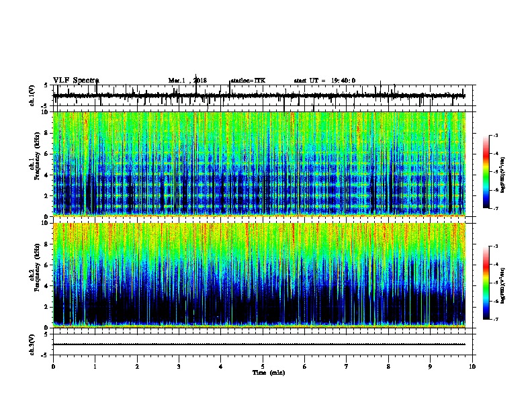Click the "-7" tick on ch.1 colorbar
Image resolution: width=532 pixels, height=411 pixels.
(x=495, y=208)
